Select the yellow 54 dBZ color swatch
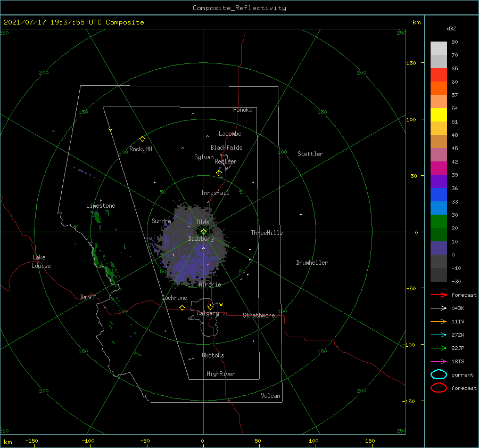 pyautogui.click(x=439, y=115)
